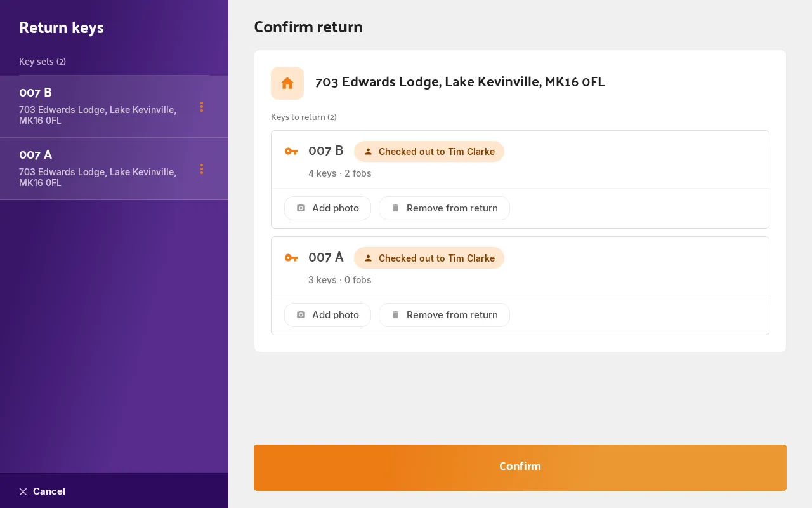Click the camera icon in 007 A card
Viewport: 812px width, 508px height.
click(301, 315)
